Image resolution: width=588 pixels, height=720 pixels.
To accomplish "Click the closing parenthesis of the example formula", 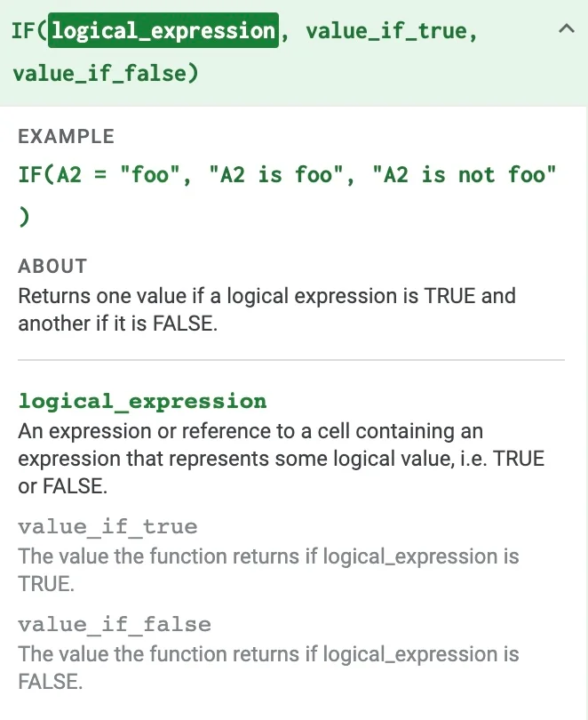I will tap(24, 216).
